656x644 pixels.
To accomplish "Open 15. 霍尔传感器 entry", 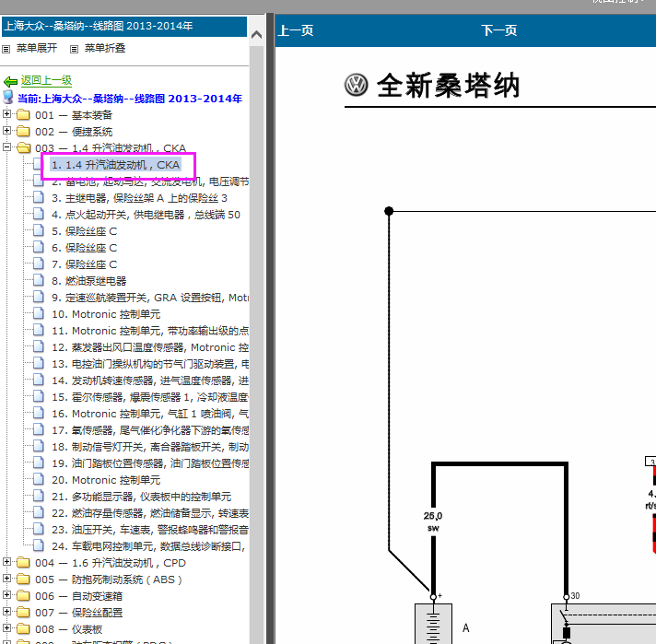I will point(150,397).
